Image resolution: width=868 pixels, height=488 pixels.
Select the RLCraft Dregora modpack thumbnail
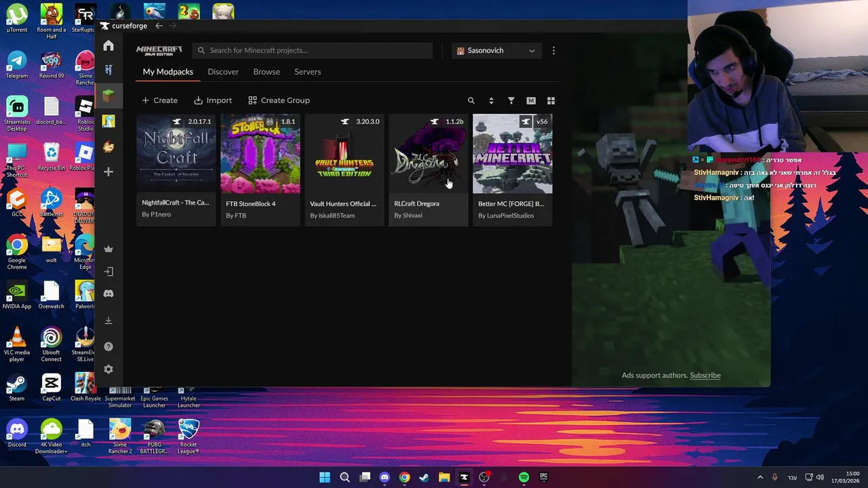coord(429,154)
